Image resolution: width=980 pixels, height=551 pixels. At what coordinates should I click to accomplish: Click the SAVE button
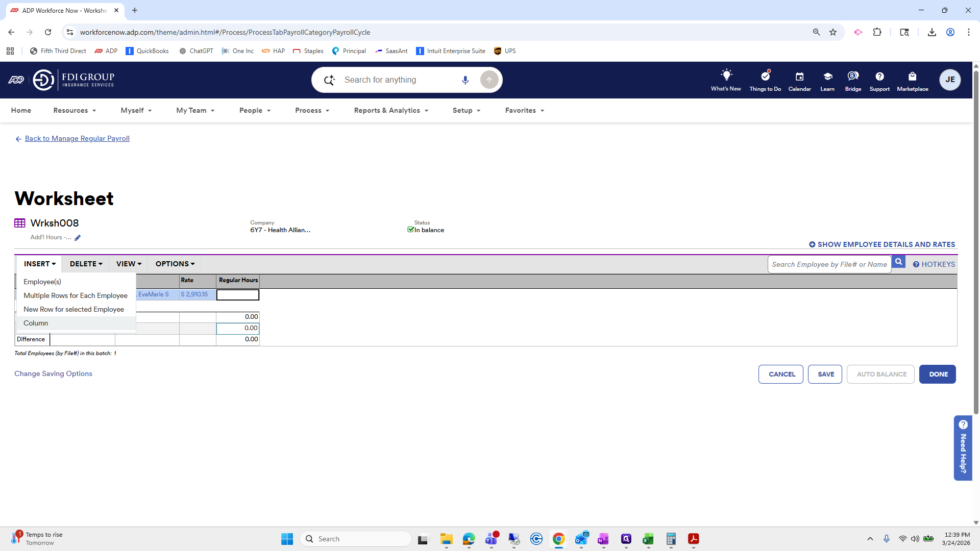tap(825, 374)
